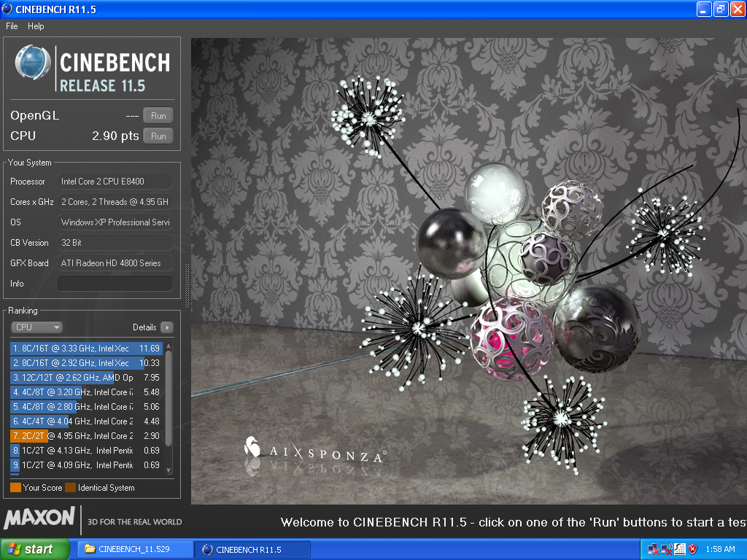Run the OpenGL benchmark test
This screenshot has height=560, width=747.
click(158, 116)
